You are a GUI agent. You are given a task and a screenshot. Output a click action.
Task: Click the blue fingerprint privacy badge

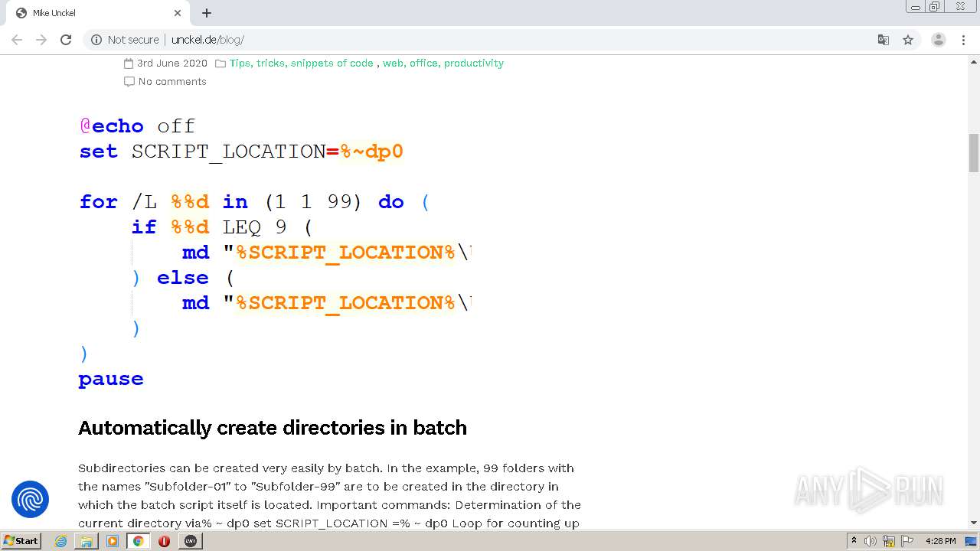(31, 500)
